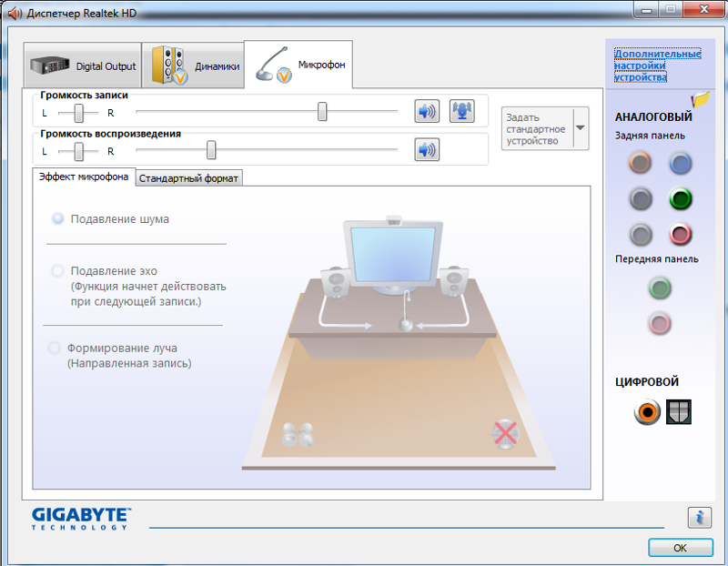This screenshot has height=566, width=728.
Task: Switch to the Digital Output tab
Action: (82, 66)
